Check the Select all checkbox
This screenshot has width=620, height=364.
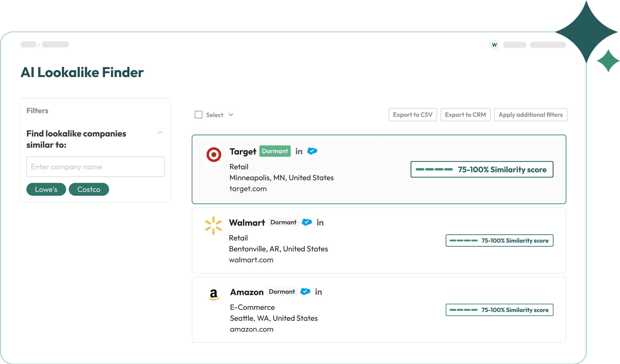pos(199,115)
